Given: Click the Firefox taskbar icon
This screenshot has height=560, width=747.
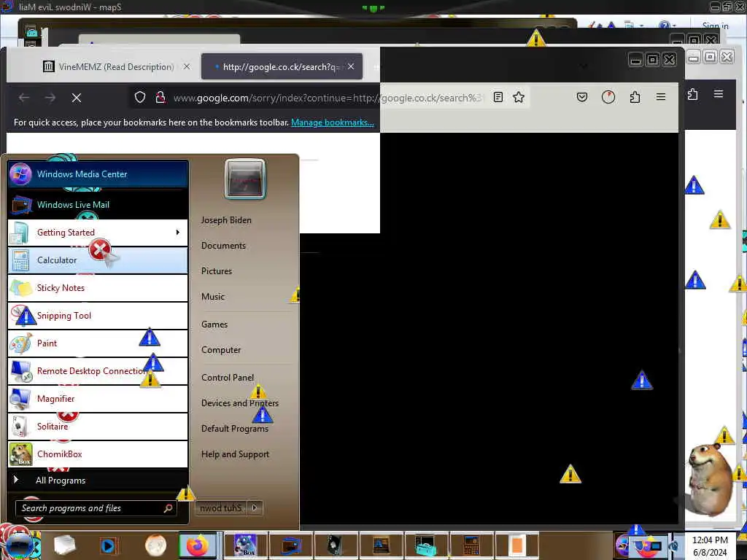Looking at the screenshot, I should pyautogui.click(x=197, y=545).
